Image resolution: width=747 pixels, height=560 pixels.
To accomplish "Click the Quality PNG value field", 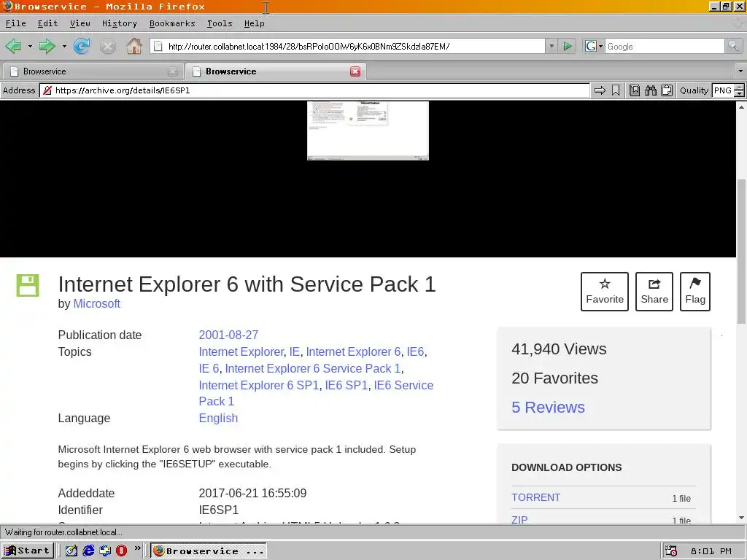I will click(x=723, y=90).
